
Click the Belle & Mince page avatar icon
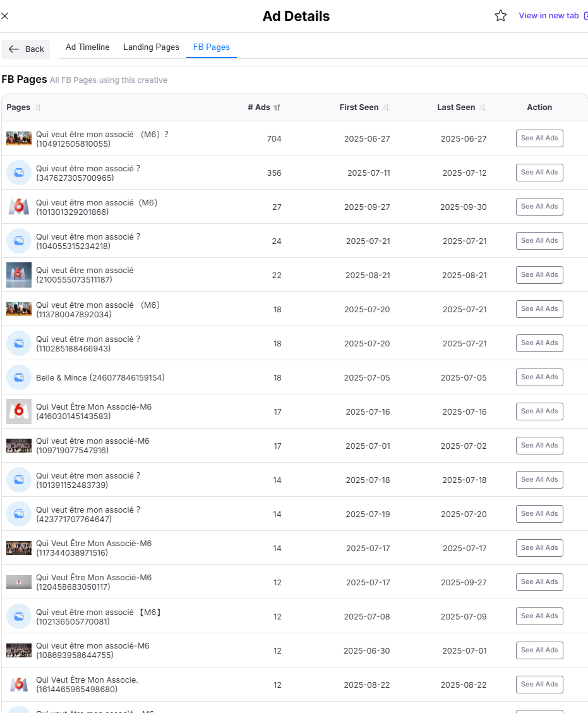[x=19, y=377]
